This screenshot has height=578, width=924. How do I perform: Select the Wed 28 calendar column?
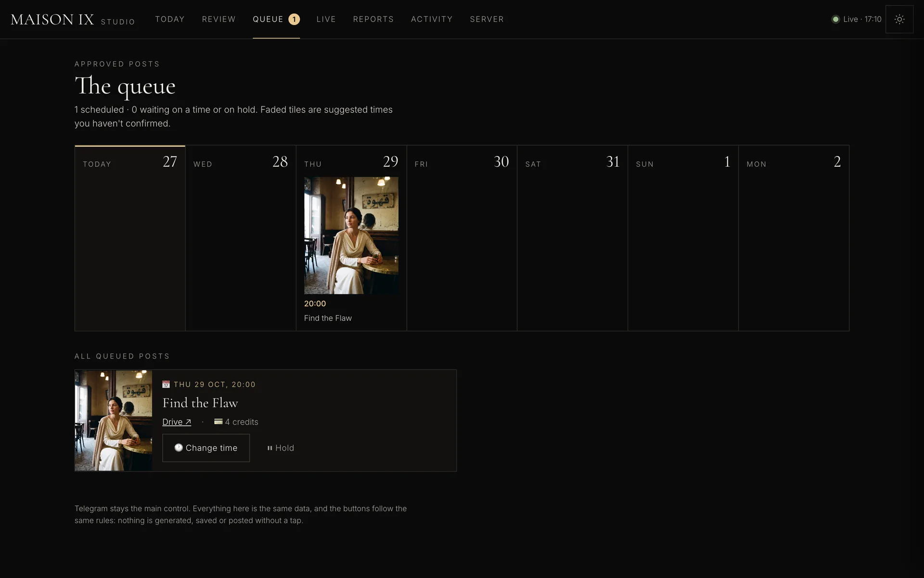point(241,238)
